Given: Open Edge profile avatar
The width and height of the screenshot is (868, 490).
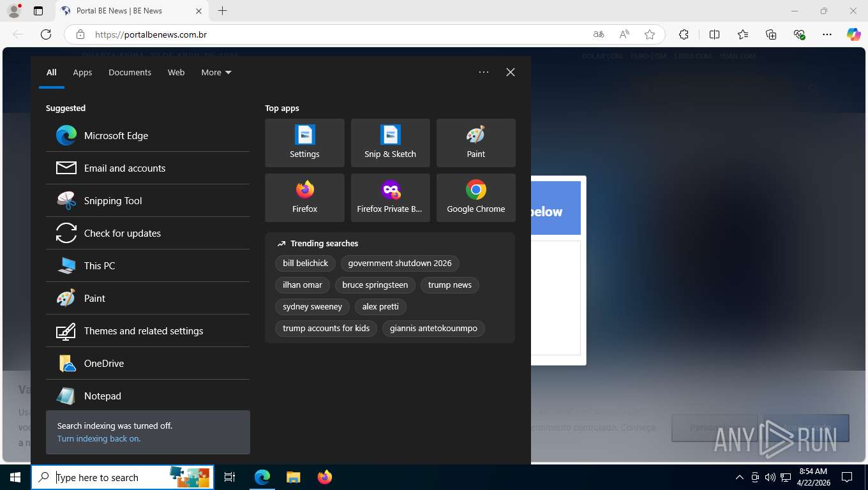Looking at the screenshot, I should coord(13,11).
